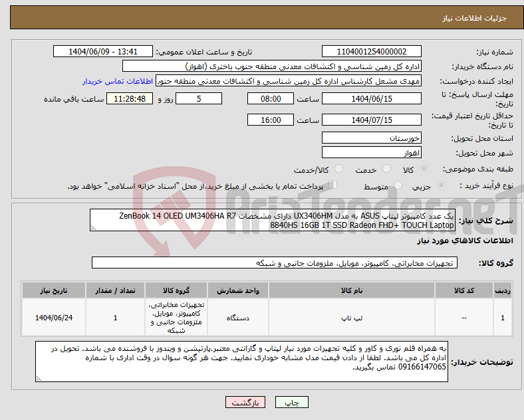Click the تعداد / مقدار column header
The width and height of the screenshot is (524, 420).
115,290
